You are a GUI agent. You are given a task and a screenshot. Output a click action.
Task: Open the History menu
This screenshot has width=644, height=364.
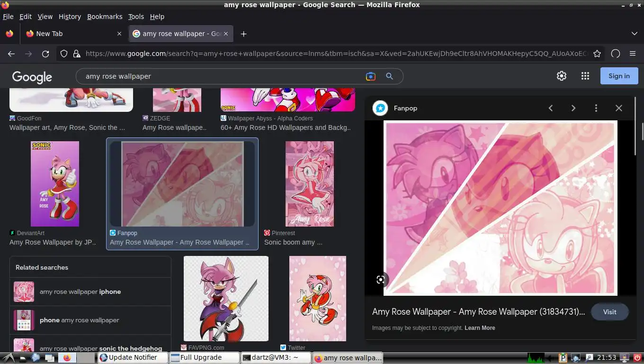pyautogui.click(x=70, y=17)
